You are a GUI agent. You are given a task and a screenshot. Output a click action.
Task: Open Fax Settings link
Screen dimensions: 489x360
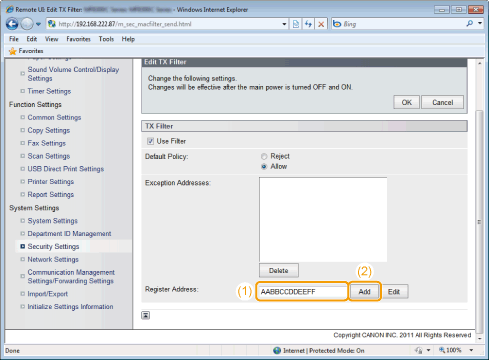[x=47, y=143]
